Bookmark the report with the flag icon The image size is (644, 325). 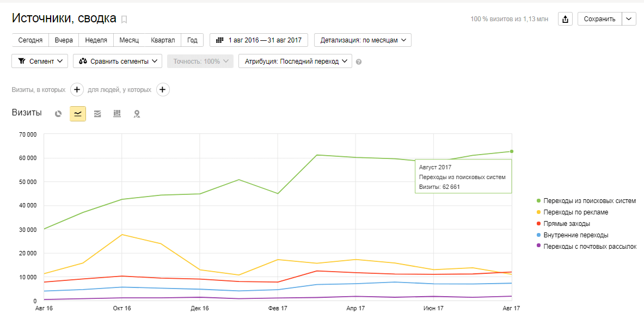tap(124, 20)
